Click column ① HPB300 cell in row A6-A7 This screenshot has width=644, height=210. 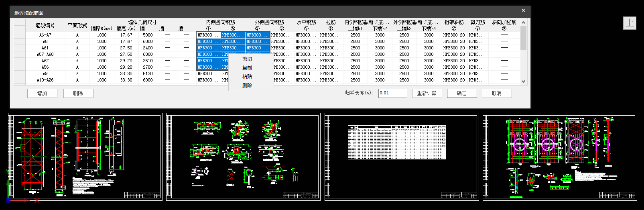[x=208, y=35]
